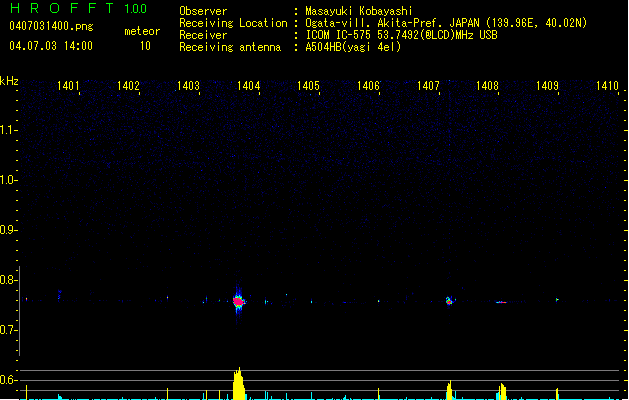Click the meteor echo after 1407

pos(449,301)
